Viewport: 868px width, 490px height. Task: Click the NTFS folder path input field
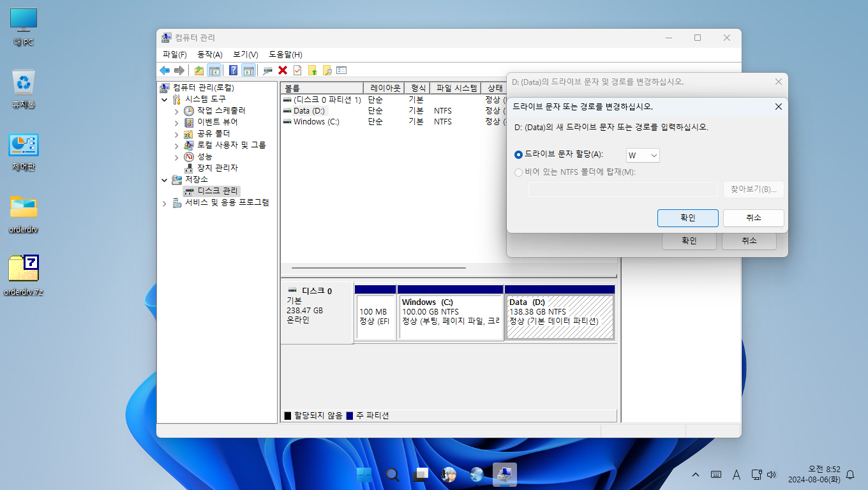pos(623,189)
